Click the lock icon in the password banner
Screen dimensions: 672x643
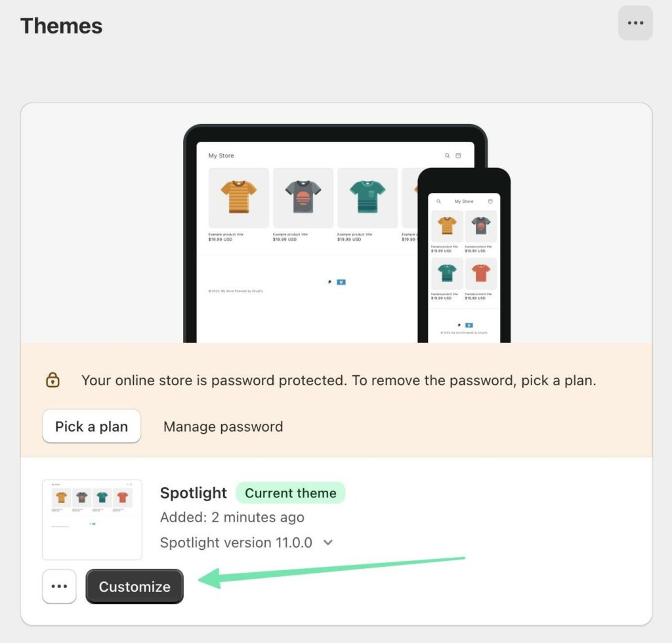pyautogui.click(x=52, y=380)
